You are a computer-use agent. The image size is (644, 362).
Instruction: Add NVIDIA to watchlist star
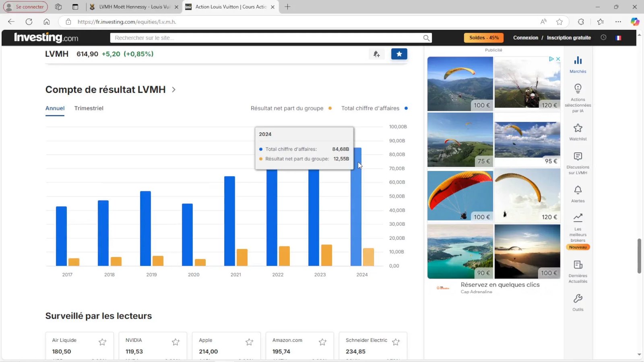[x=176, y=342]
